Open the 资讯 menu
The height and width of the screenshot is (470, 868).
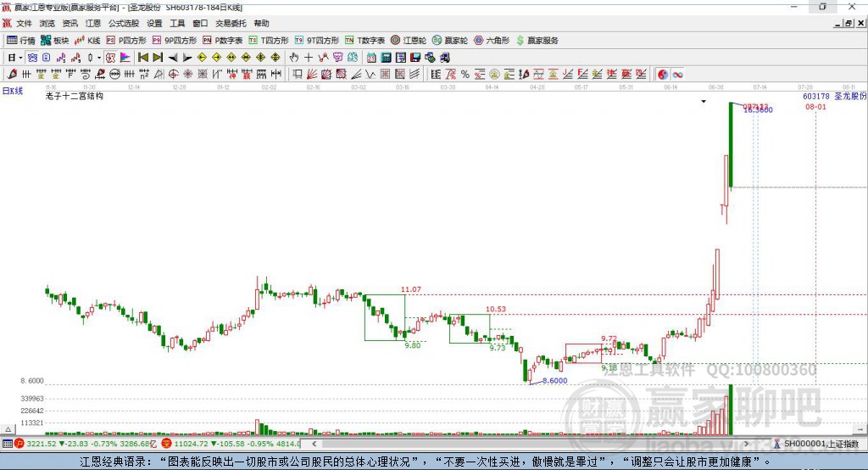point(70,23)
